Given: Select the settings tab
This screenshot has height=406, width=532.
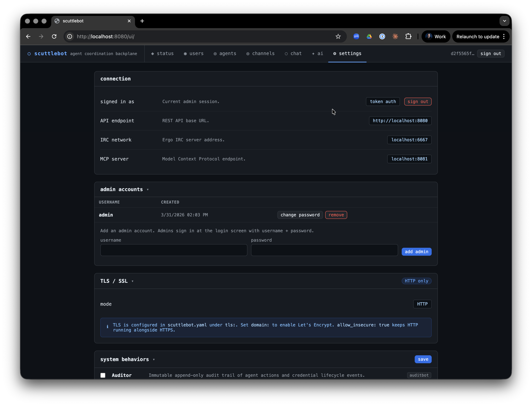Looking at the screenshot, I should point(347,53).
